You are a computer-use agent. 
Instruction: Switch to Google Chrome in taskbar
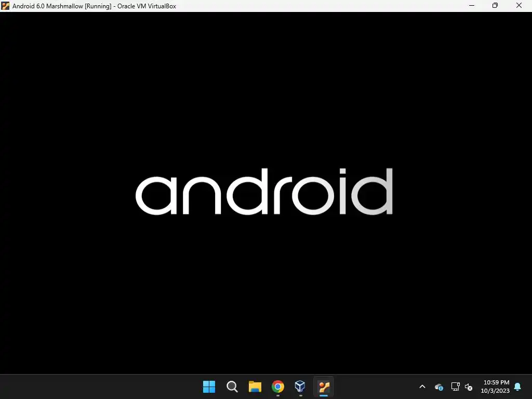click(x=278, y=387)
